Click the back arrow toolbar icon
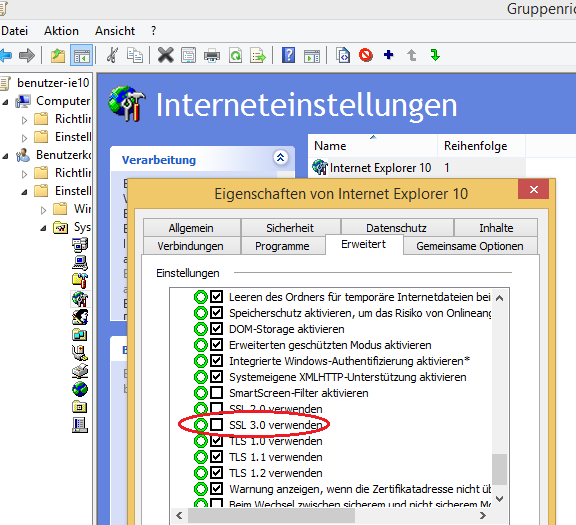Image resolution: width=576 pixels, height=525 pixels. (x=6, y=55)
